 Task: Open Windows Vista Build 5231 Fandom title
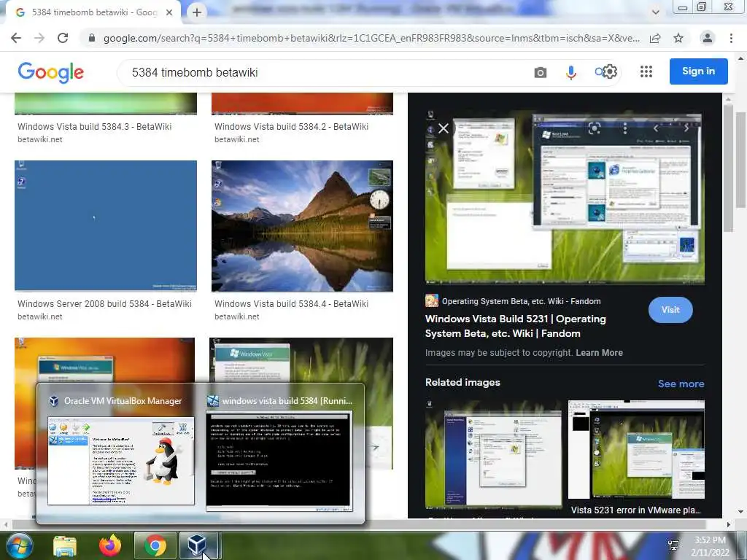(516, 326)
